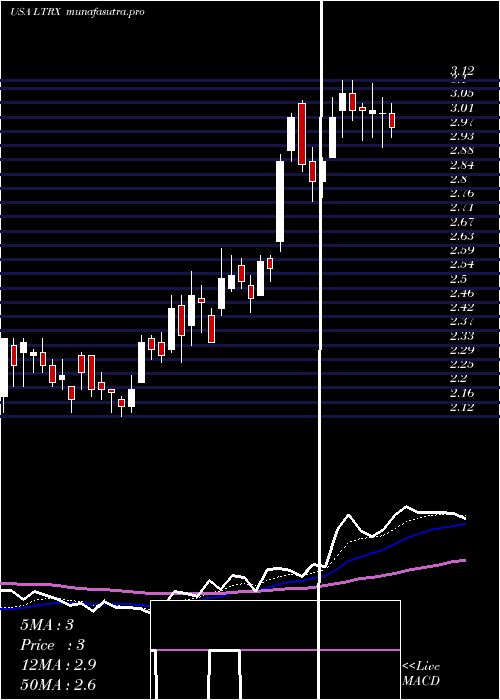Click the 2.8 price axis label

pyautogui.click(x=459, y=179)
